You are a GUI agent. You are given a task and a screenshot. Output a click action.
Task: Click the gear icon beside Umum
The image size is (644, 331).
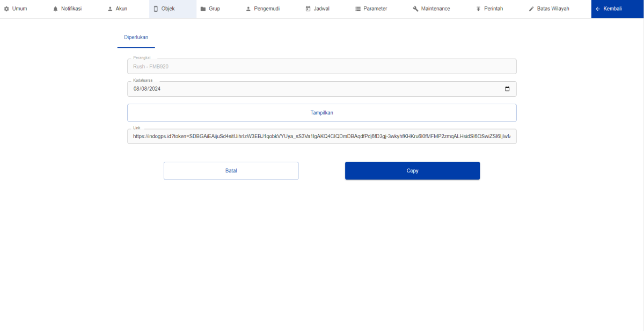[6, 9]
